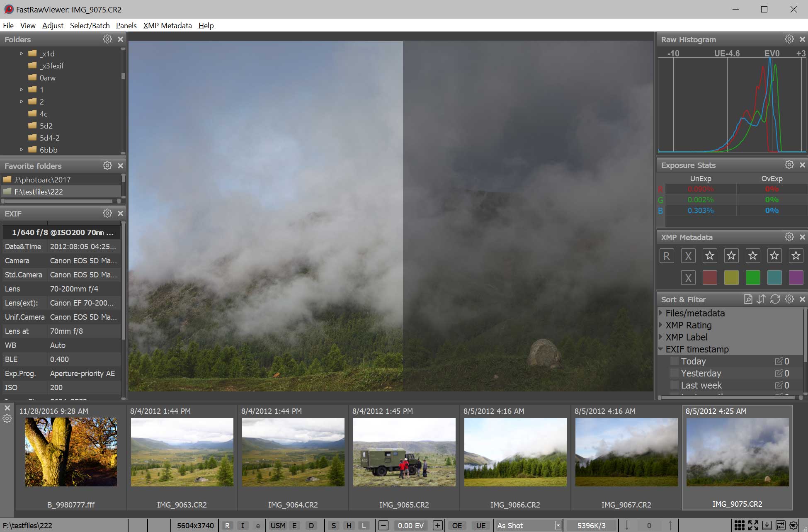Open the Select/Batch menu
Viewport: 808px width, 532px height.
pos(90,26)
